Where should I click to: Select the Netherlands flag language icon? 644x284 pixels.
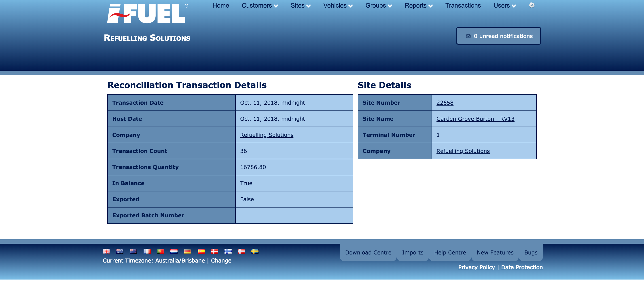click(174, 251)
